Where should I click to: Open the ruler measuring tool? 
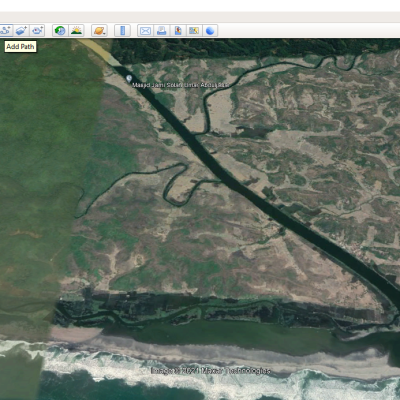pos(122,31)
